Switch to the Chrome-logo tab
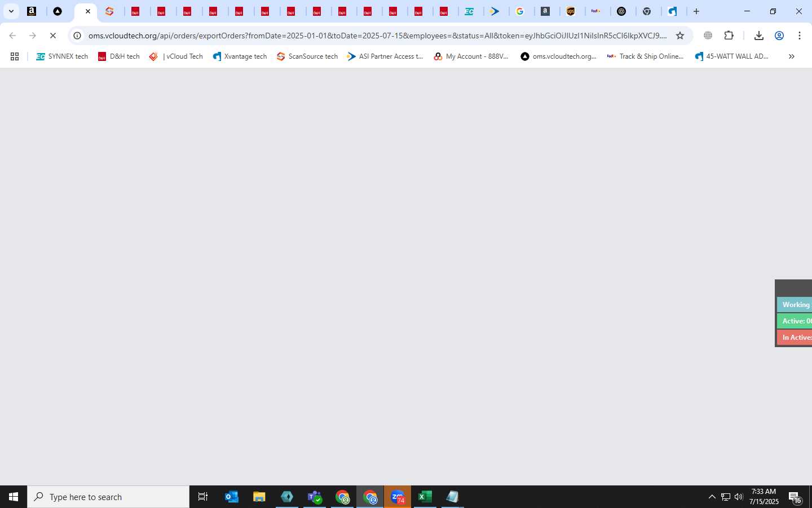Screen dimensions: 812x508 point(647,11)
